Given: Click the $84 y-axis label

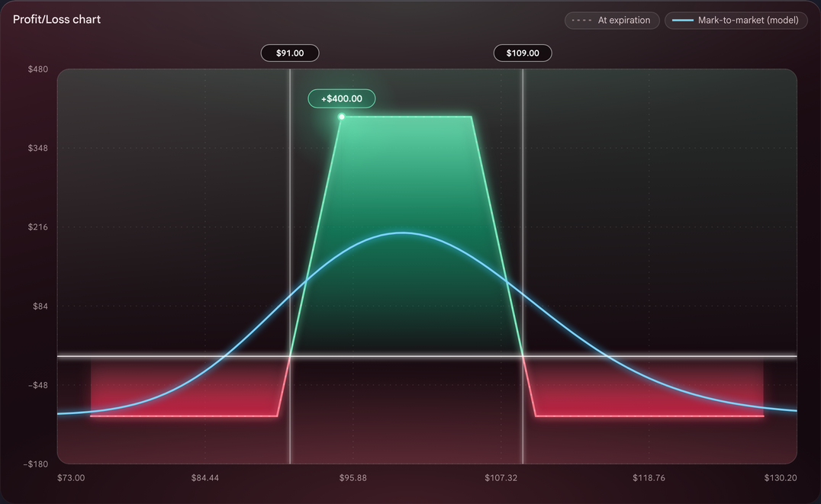Looking at the screenshot, I should pos(40,307).
